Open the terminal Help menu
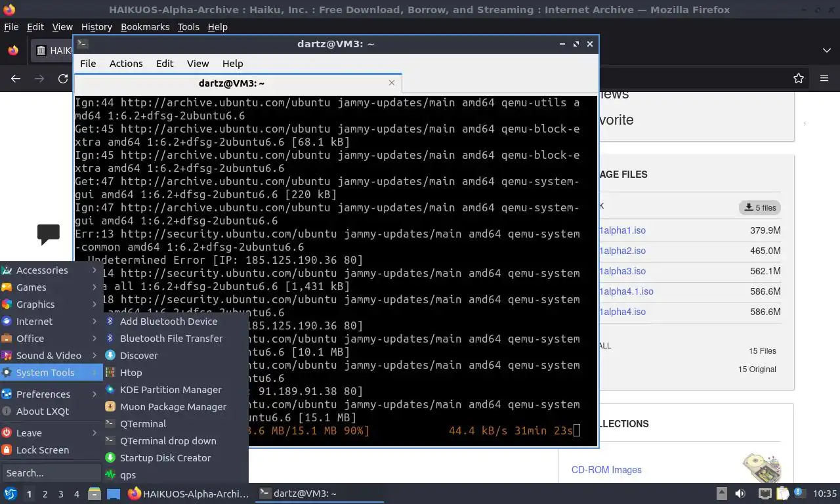840x504 pixels. pyautogui.click(x=232, y=63)
